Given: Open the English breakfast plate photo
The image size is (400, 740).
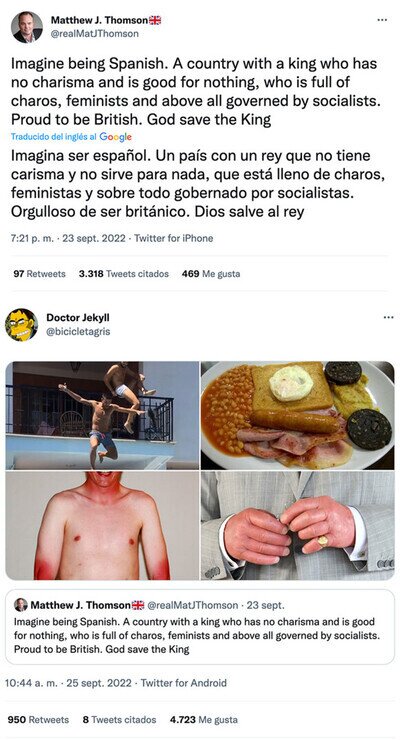Looking at the screenshot, I should (298, 415).
